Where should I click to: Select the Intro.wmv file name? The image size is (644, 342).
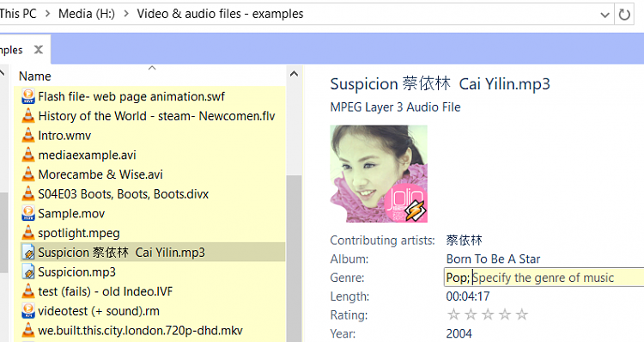(64, 136)
